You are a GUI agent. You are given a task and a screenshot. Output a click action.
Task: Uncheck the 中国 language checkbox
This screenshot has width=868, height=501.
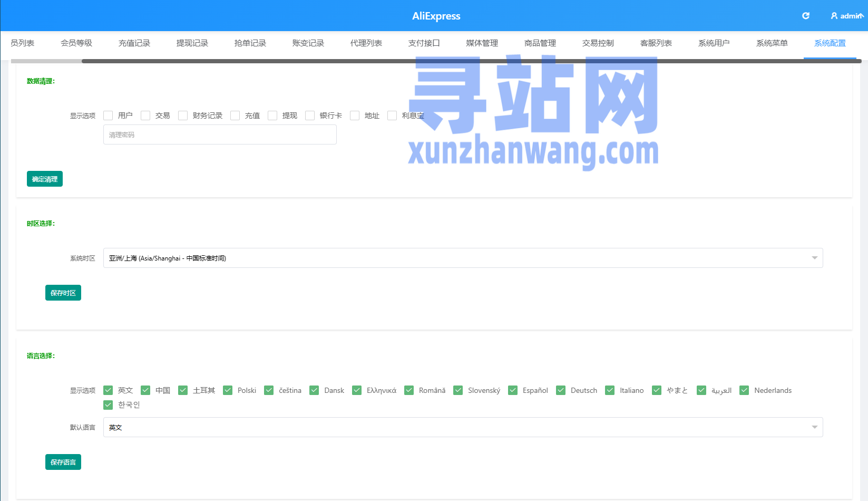[145, 390]
